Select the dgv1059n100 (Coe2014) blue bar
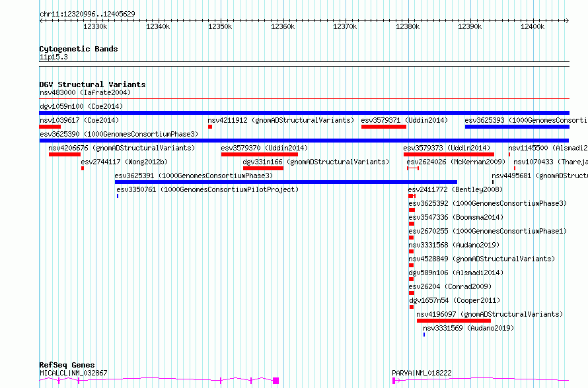588x388 pixels. 304,113
